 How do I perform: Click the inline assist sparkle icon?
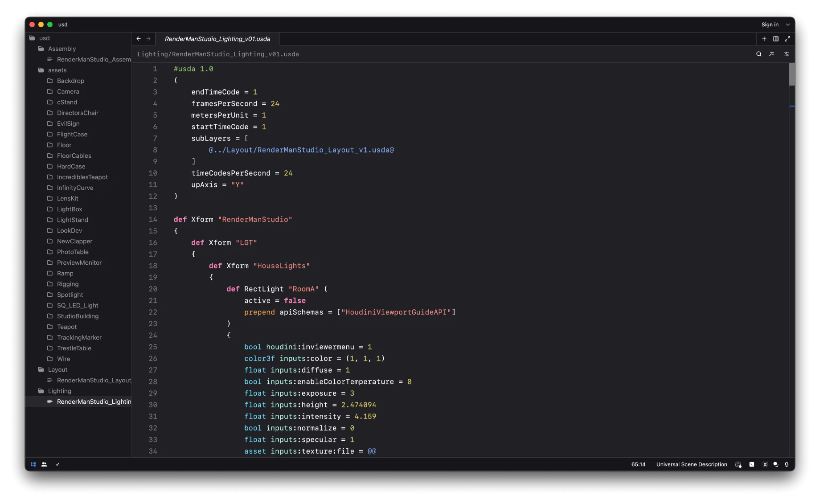(x=771, y=54)
